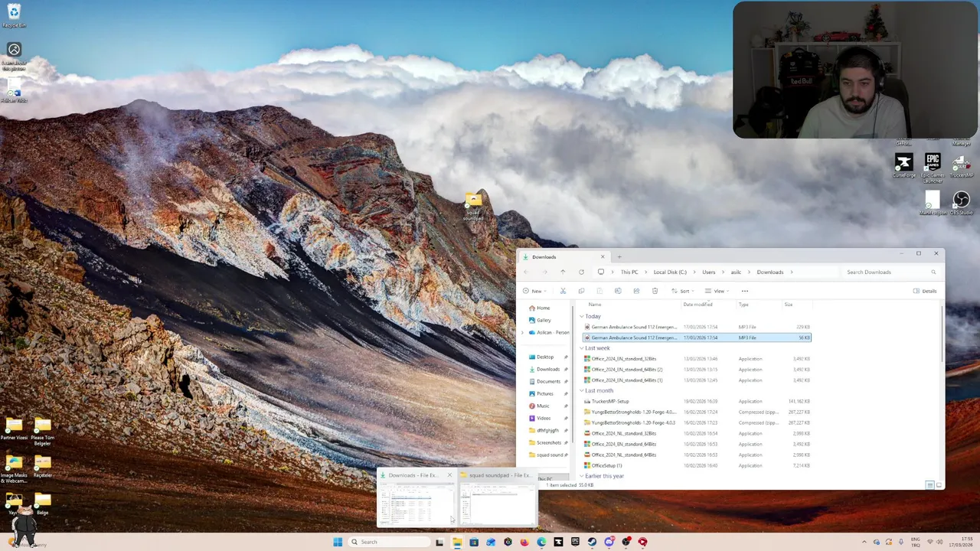Expand chevron after Downloads in address bar
Viewport: 980px width, 551px height.
point(791,272)
